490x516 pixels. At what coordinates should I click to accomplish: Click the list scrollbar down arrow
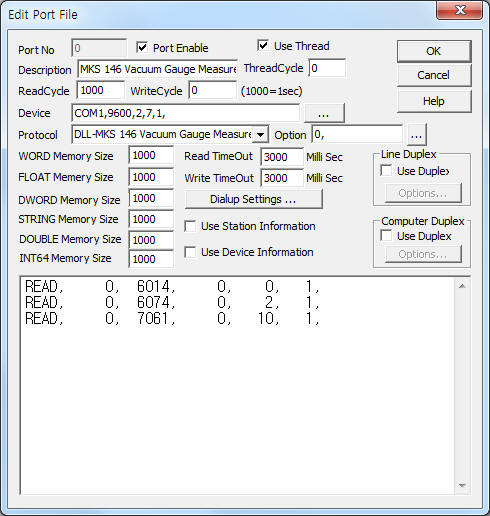click(462, 485)
